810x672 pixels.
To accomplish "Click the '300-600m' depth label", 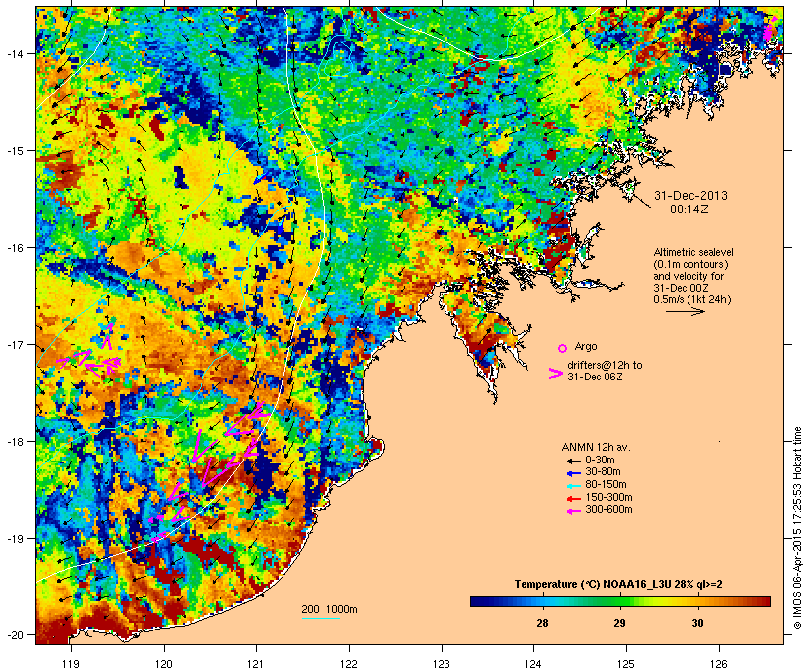I will click(608, 510).
